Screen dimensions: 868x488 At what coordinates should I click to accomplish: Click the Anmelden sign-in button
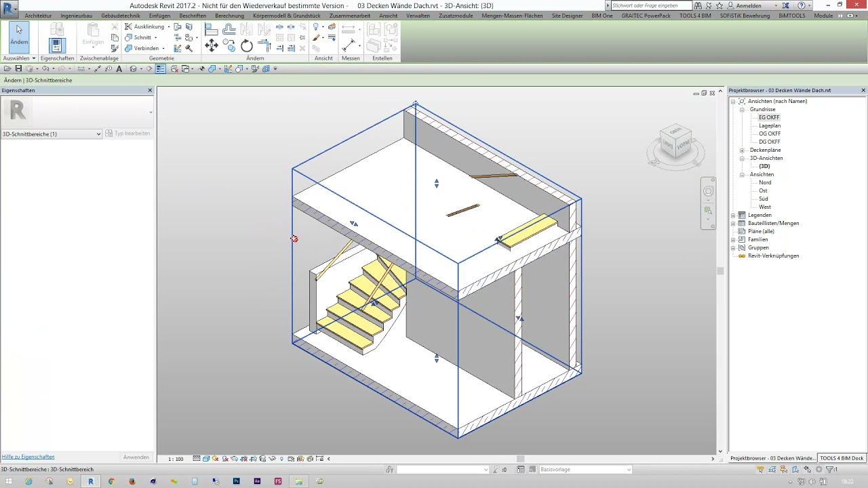point(749,5)
